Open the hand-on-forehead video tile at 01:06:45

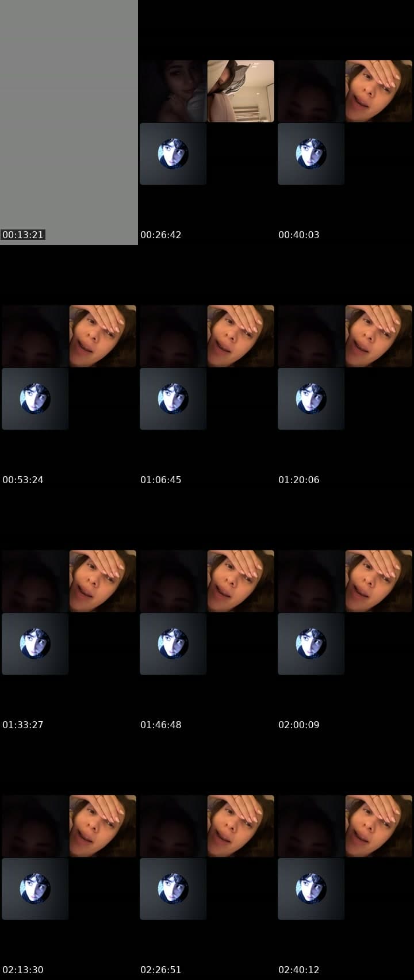point(241,336)
